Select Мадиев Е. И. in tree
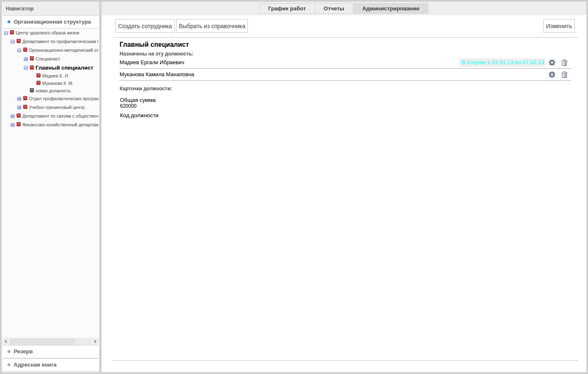 pyautogui.click(x=55, y=76)
